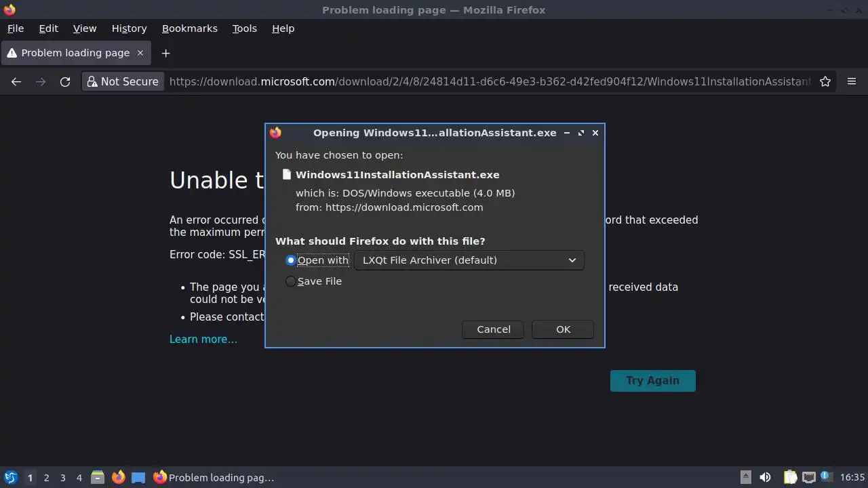Reload the page with the refresh icon
The height and width of the screenshot is (488, 868).
click(65, 81)
